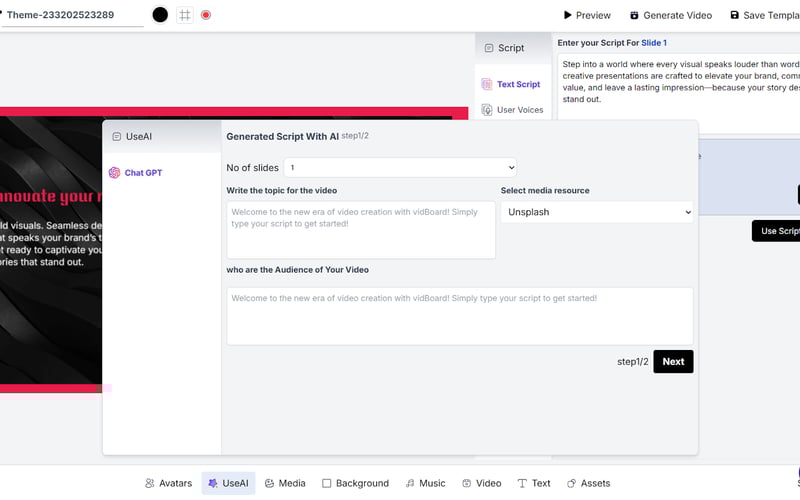
Task: Open the Media library icon
Action: click(x=270, y=483)
